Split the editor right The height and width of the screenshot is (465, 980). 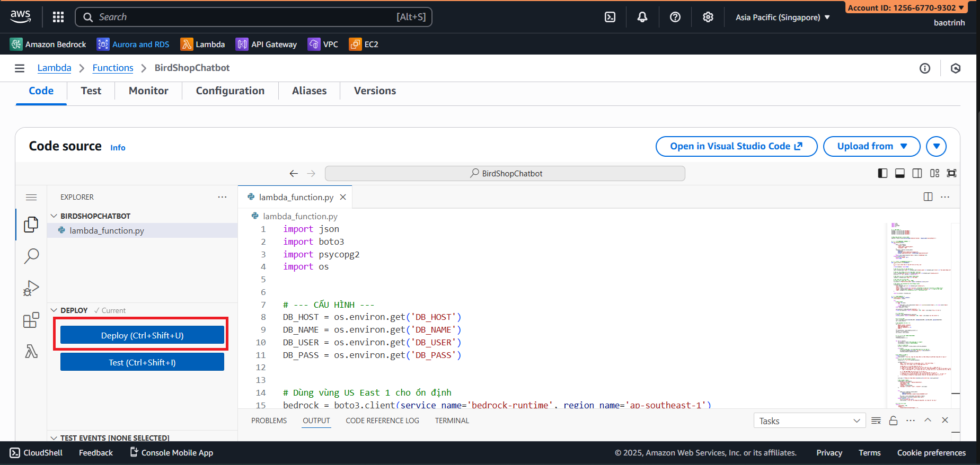[x=928, y=196]
